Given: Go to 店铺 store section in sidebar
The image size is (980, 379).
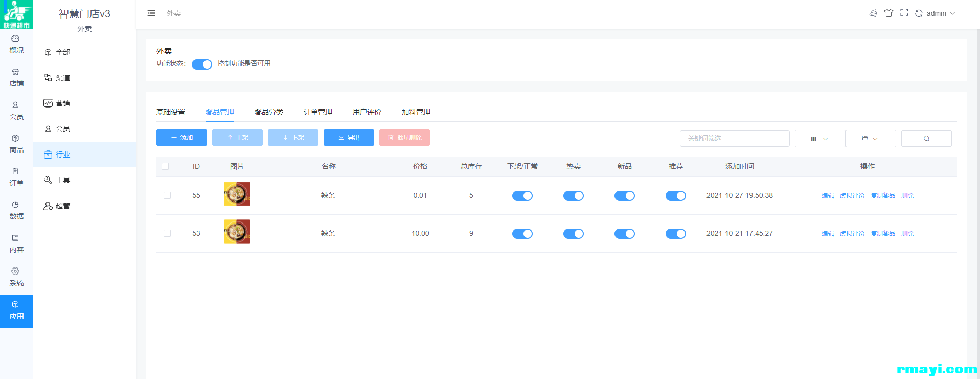Looking at the screenshot, I should [x=16, y=77].
